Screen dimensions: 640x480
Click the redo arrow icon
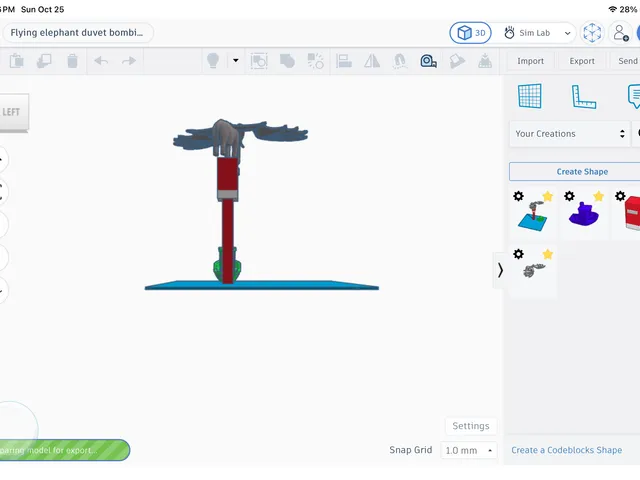(129, 61)
